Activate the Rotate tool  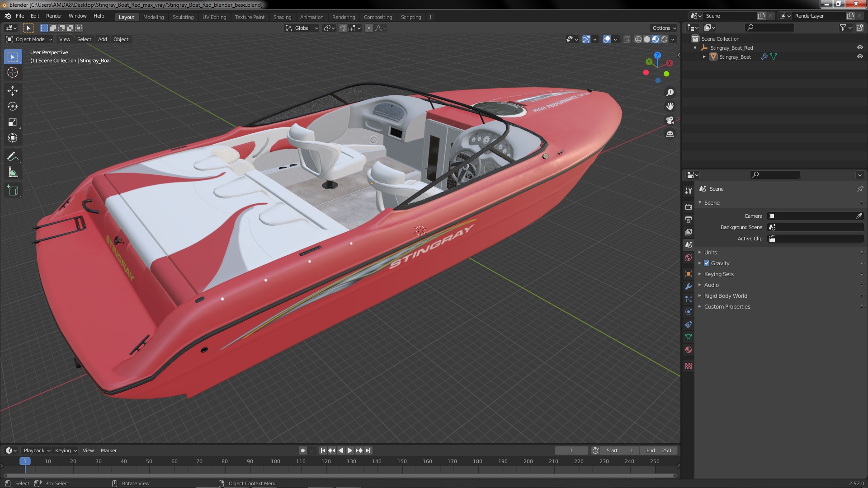[x=13, y=107]
